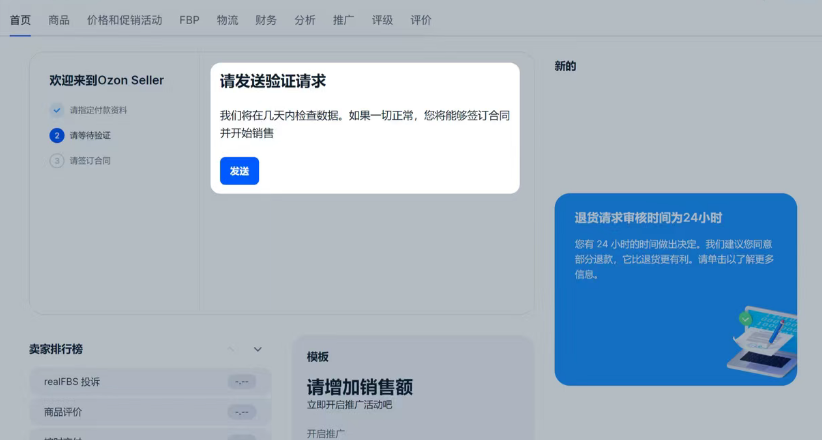This screenshot has width=822, height=440.
Task: Click step 3 circle icon
Action: [57, 160]
